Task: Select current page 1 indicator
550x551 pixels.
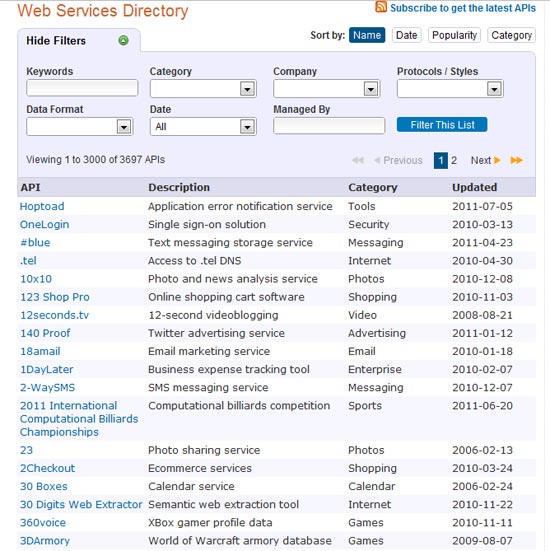Action: 441,160
